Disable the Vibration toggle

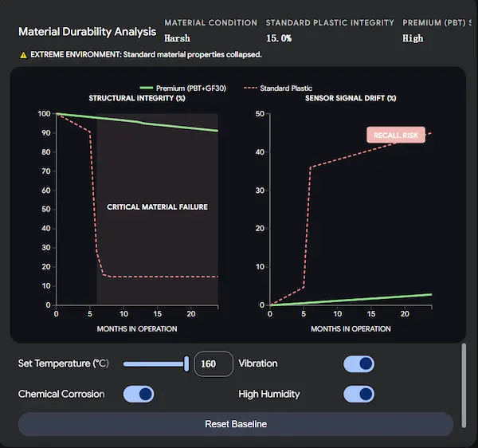tap(358, 364)
